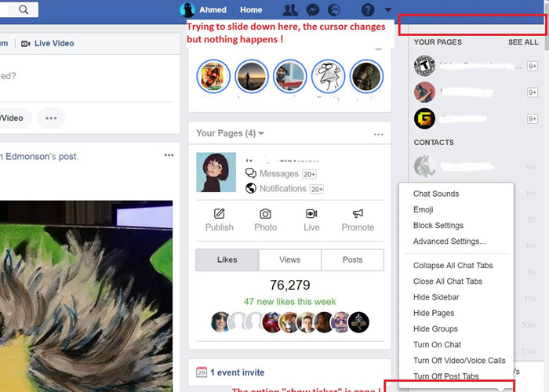Switch to the Views tab
The height and width of the screenshot is (392, 549).
click(290, 260)
